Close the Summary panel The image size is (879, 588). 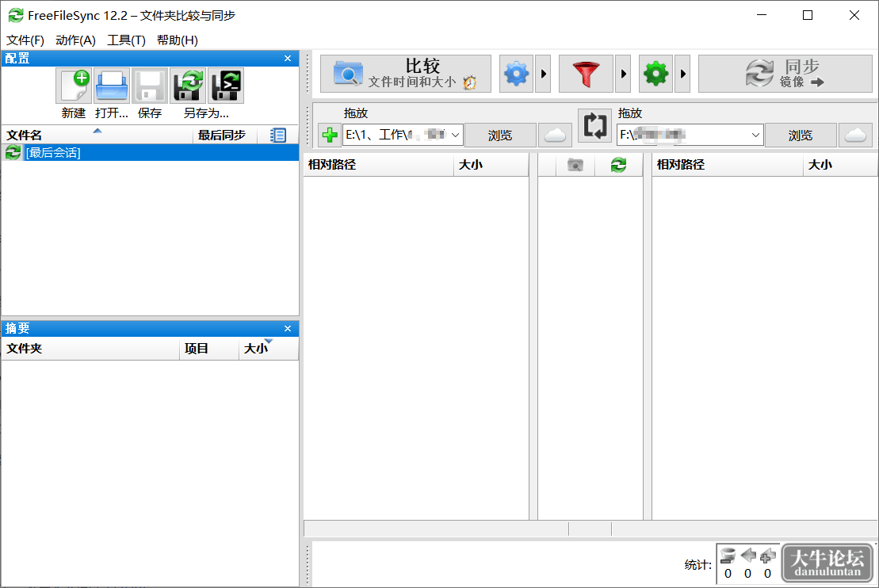pos(288,329)
